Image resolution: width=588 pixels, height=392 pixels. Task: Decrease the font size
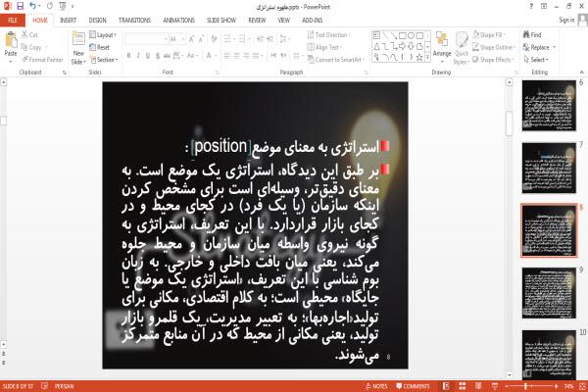(201, 39)
